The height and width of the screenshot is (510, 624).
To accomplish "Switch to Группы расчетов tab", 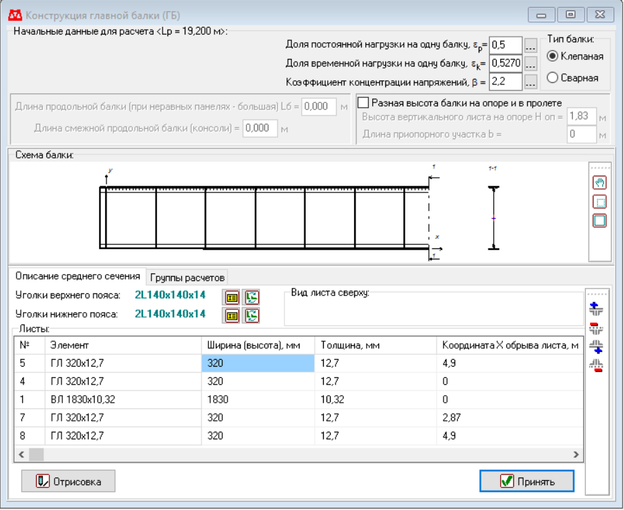I will (x=188, y=277).
